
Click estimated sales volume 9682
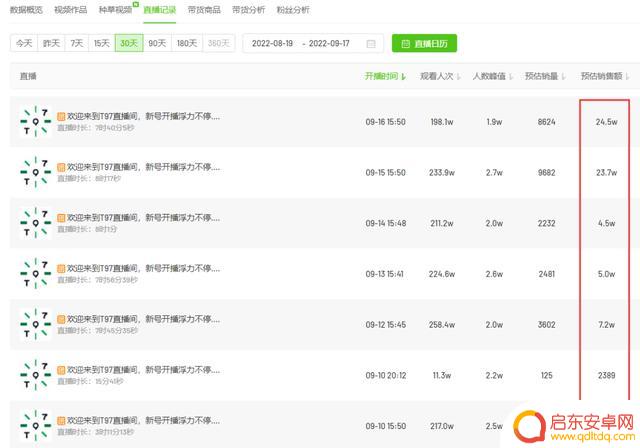pyautogui.click(x=547, y=173)
